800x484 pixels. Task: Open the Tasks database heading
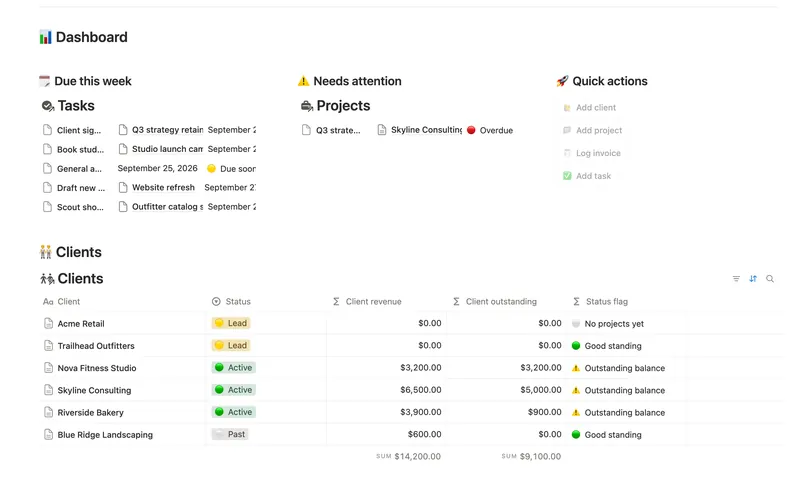click(76, 106)
